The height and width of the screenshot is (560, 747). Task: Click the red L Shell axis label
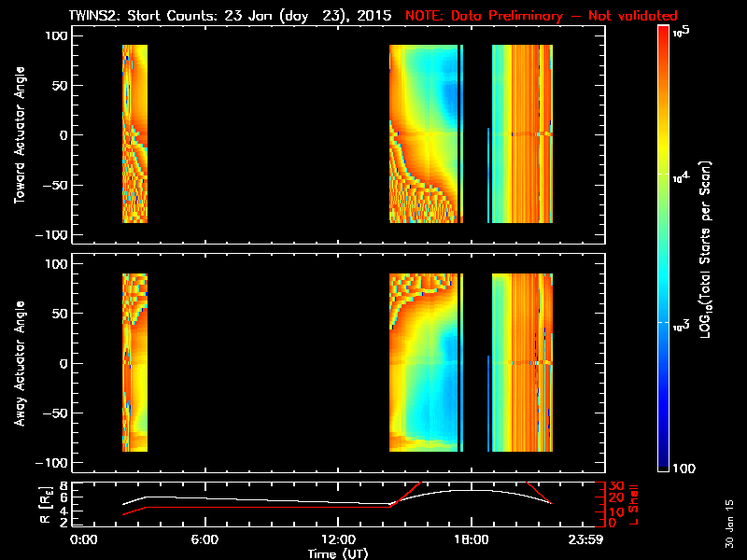(636, 504)
